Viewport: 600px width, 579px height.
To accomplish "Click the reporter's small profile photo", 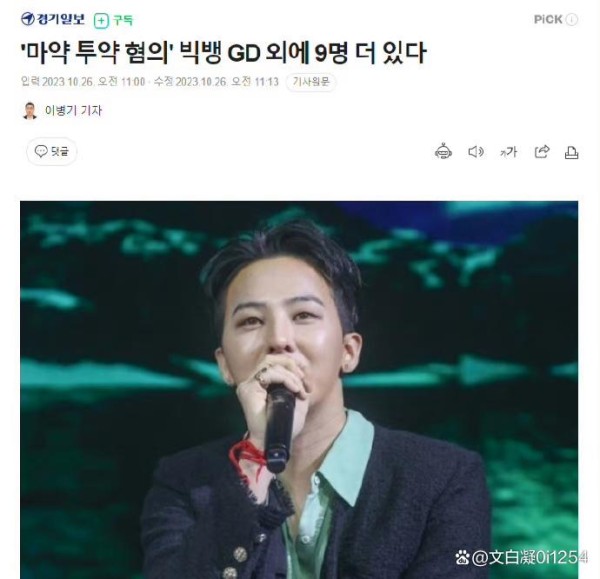I will [30, 111].
